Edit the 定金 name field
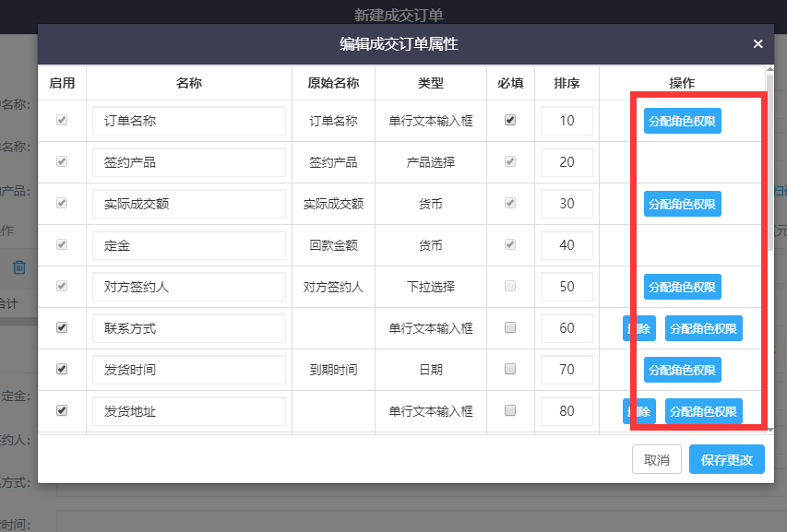 [189, 245]
